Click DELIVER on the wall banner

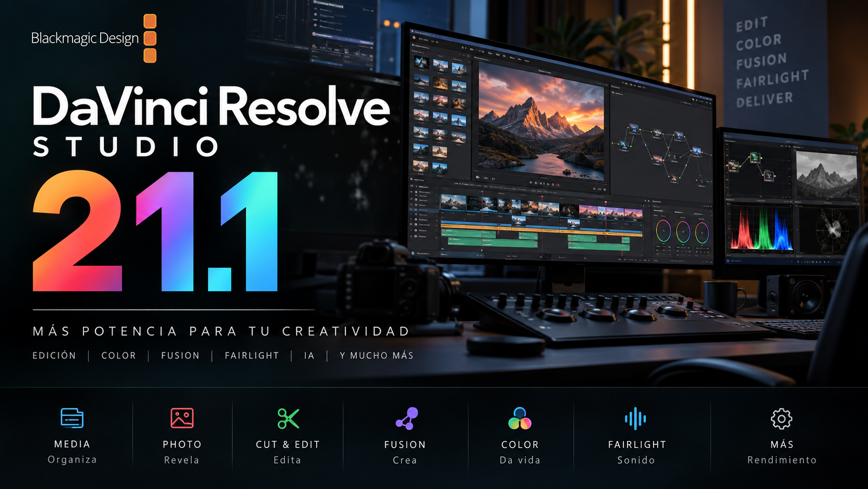pyautogui.click(x=765, y=99)
